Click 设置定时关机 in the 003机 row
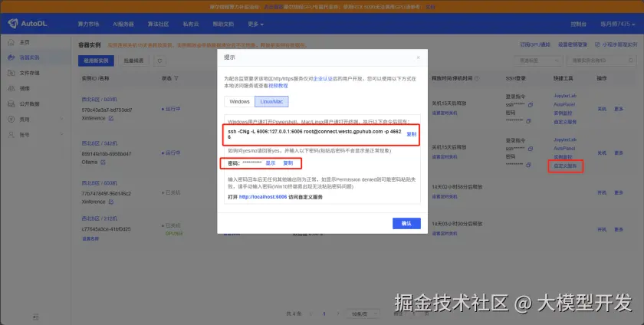The width and height of the screenshot is (644, 325). pos(445,113)
